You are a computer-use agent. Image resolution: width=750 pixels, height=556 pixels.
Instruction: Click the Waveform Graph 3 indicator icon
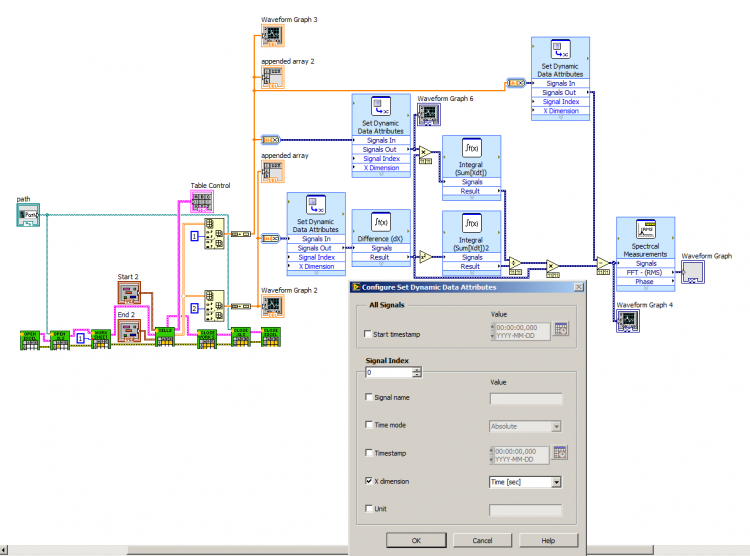point(273,36)
